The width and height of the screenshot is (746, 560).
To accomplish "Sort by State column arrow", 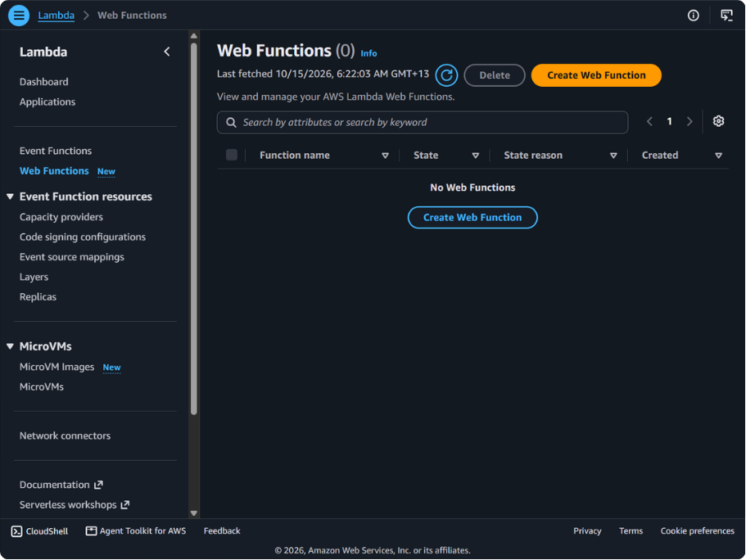I will click(x=475, y=156).
